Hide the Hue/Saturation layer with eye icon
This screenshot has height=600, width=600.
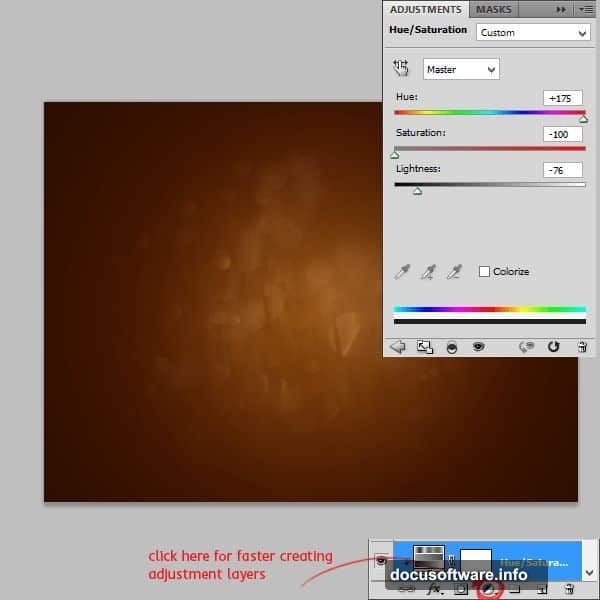pyautogui.click(x=381, y=562)
